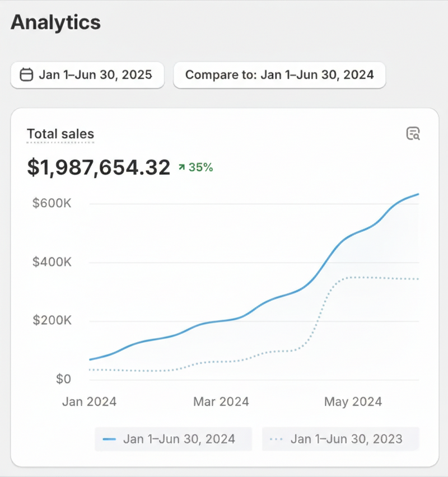Click the $600K axis label
Image resolution: width=448 pixels, height=477 pixels.
coord(52,203)
